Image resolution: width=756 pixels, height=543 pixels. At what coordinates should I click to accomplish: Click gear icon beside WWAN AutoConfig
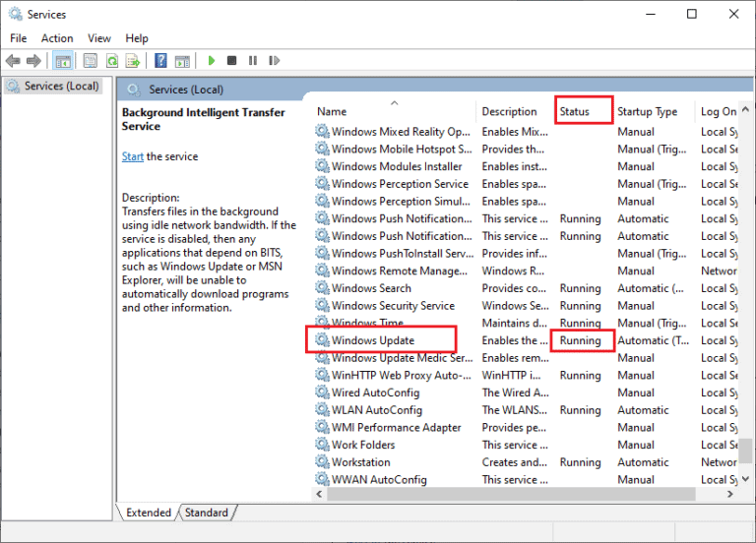point(322,479)
